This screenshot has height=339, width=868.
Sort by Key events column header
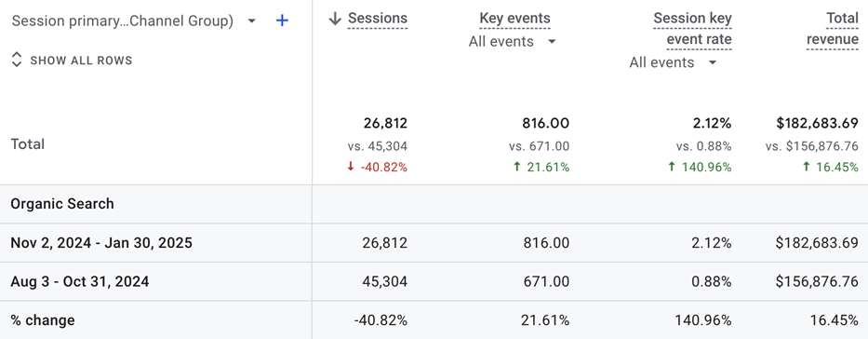(514, 19)
